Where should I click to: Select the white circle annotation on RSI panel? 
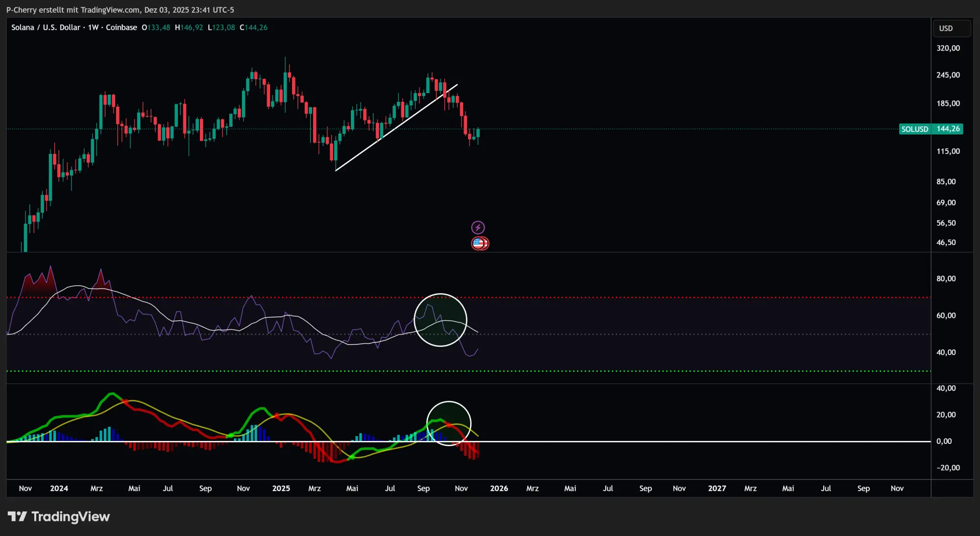click(440, 320)
